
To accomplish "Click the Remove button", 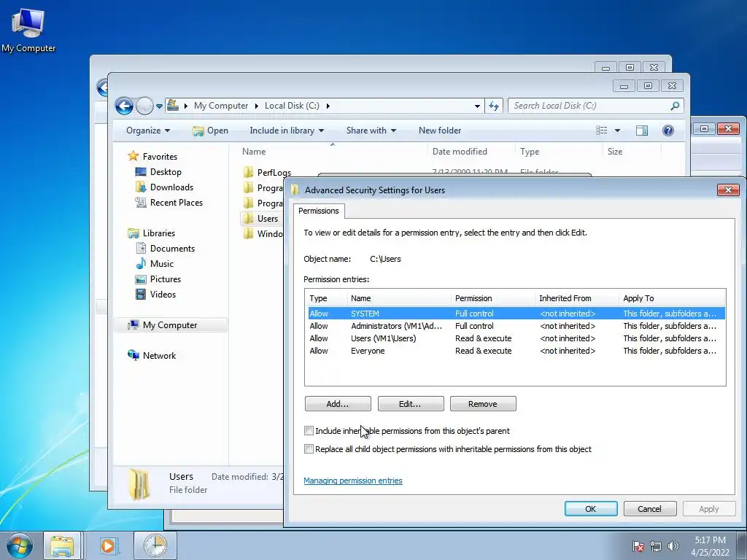I will tap(483, 404).
